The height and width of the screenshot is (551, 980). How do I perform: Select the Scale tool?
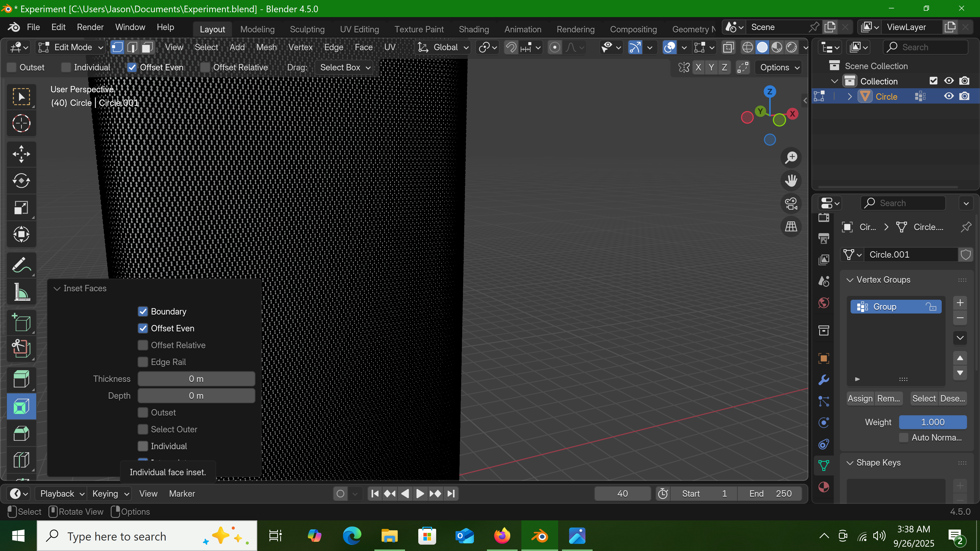[21, 208]
